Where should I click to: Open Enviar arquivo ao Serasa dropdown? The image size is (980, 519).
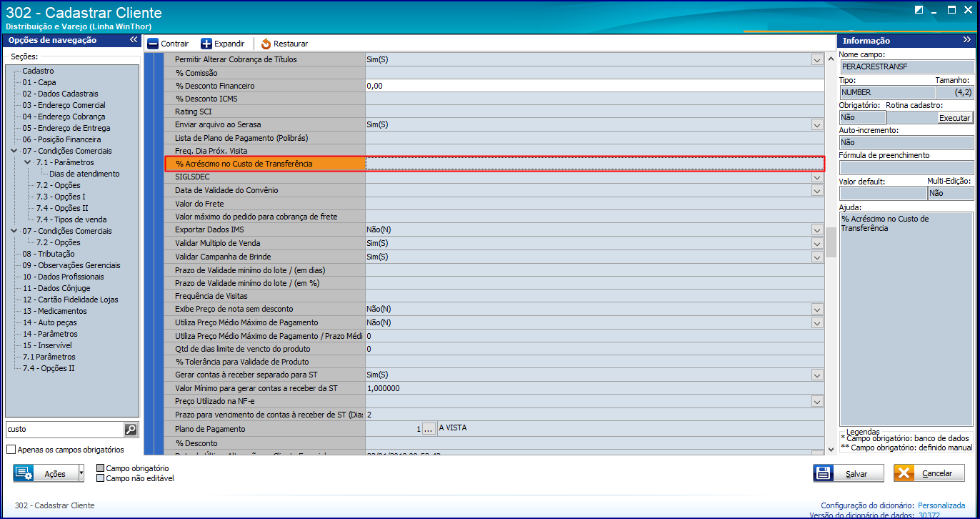[x=817, y=124]
